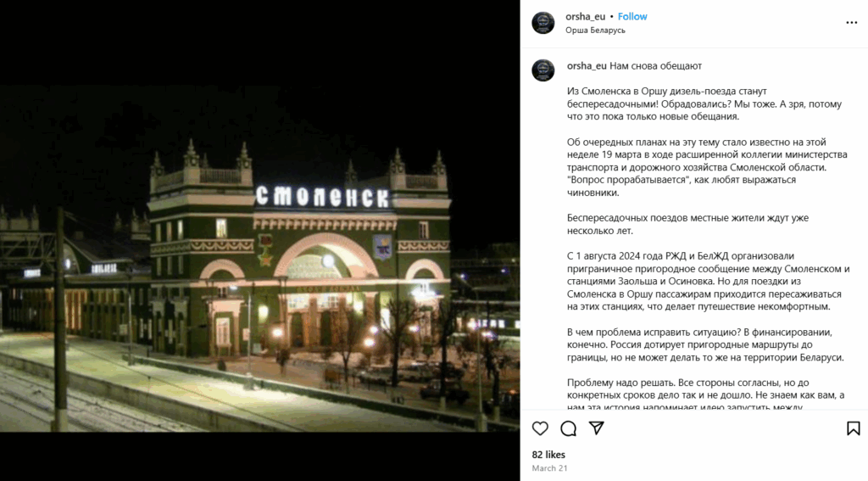View the 82 likes list
868x481 pixels.
click(x=548, y=455)
